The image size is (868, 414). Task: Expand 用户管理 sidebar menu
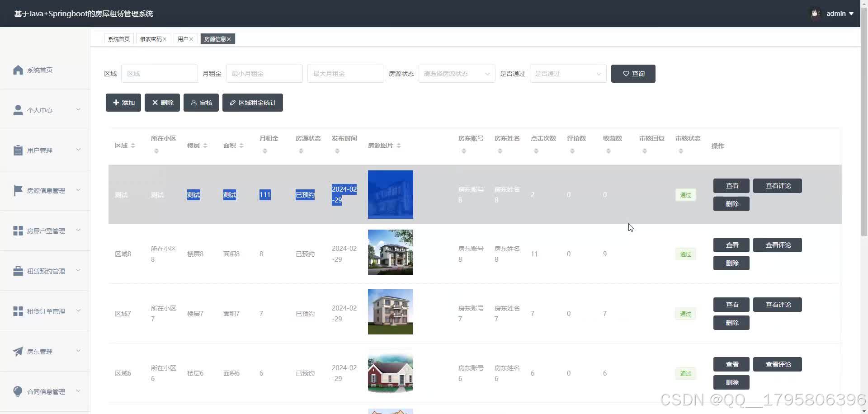click(78, 150)
